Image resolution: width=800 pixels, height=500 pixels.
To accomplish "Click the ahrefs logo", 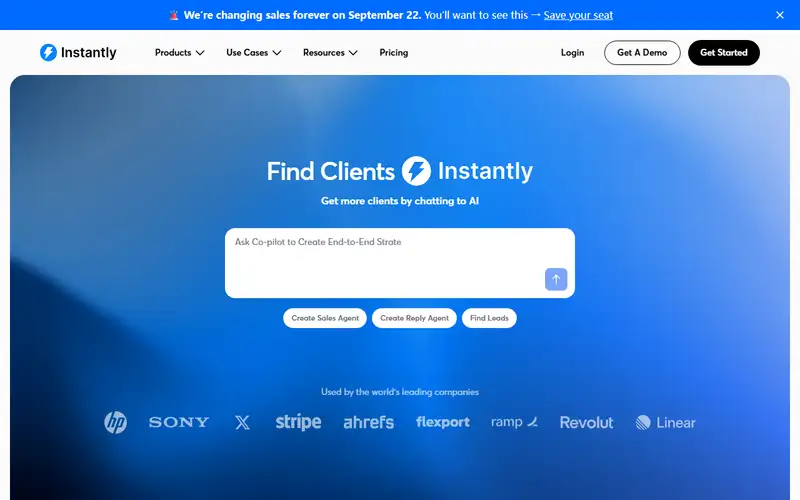I will click(x=368, y=422).
